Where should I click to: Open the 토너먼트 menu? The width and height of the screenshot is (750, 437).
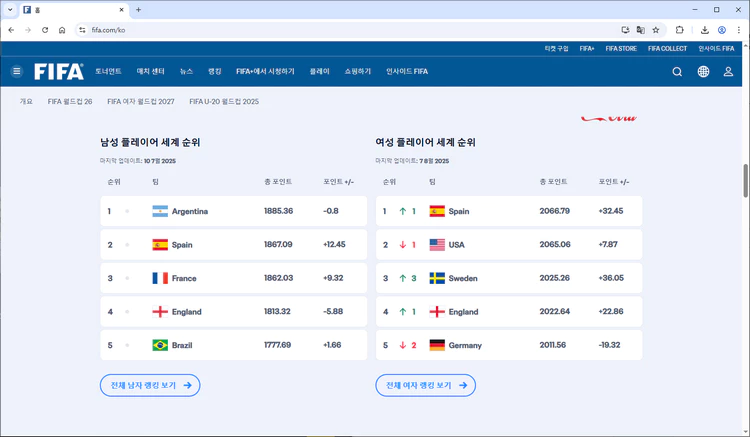tap(108, 71)
